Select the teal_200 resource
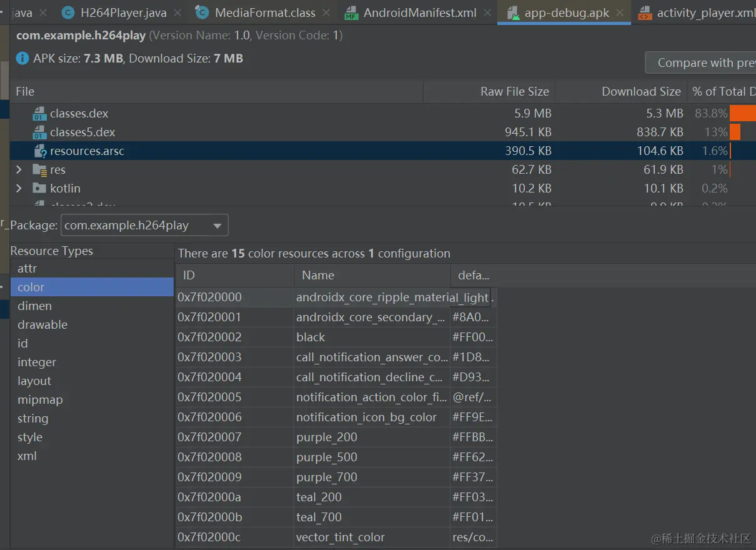 336,497
